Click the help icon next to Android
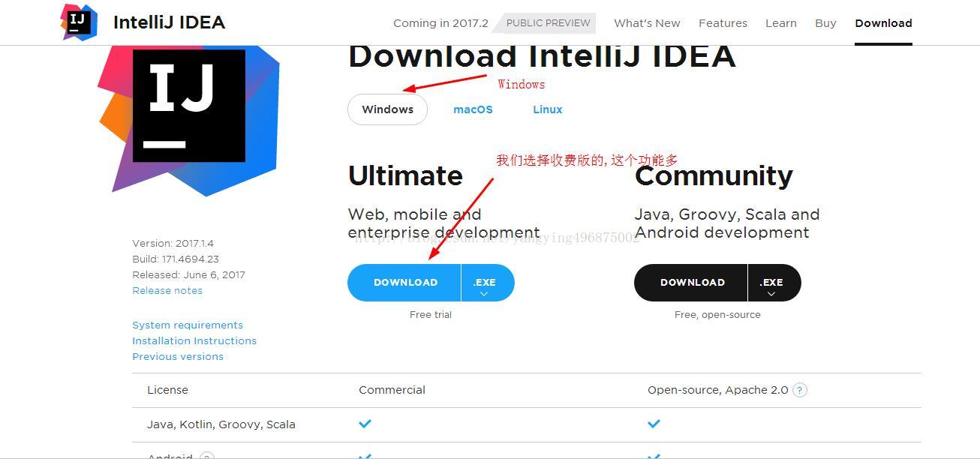Image resolution: width=980 pixels, height=459 pixels. [x=207, y=456]
